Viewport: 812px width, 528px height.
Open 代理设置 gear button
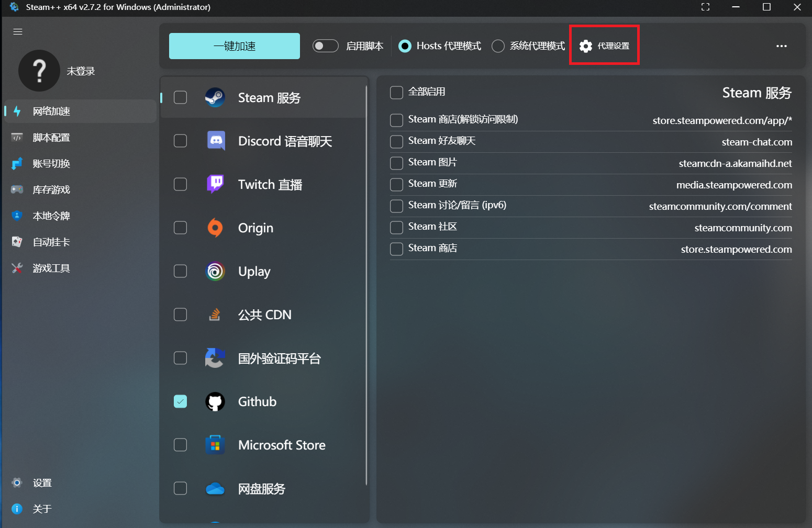604,46
